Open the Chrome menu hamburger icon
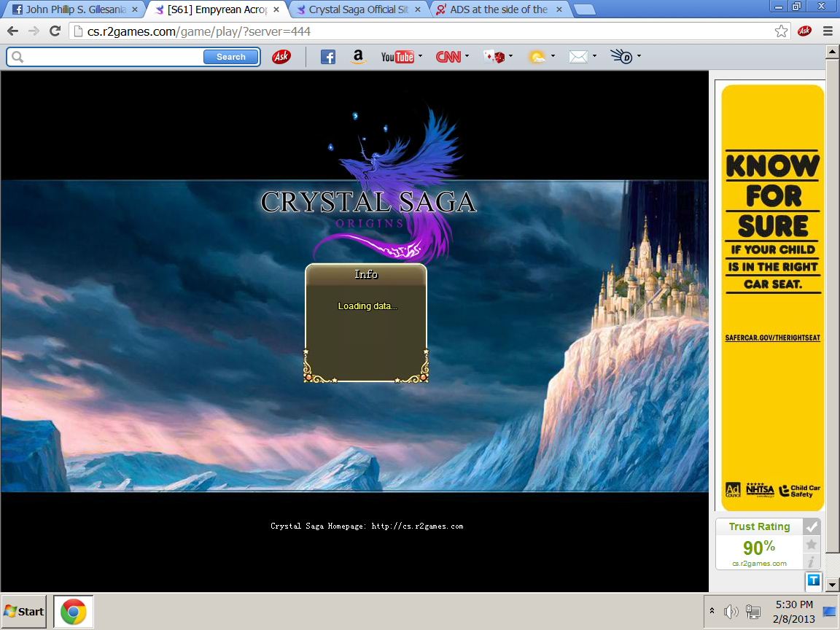This screenshot has width=840, height=630. tap(828, 31)
